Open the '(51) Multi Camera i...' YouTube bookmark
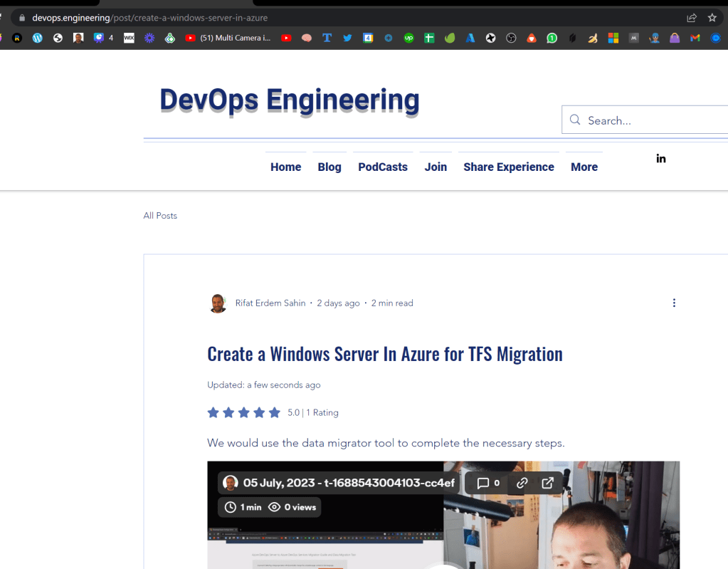Viewport: 728px width, 569px height. (x=228, y=38)
